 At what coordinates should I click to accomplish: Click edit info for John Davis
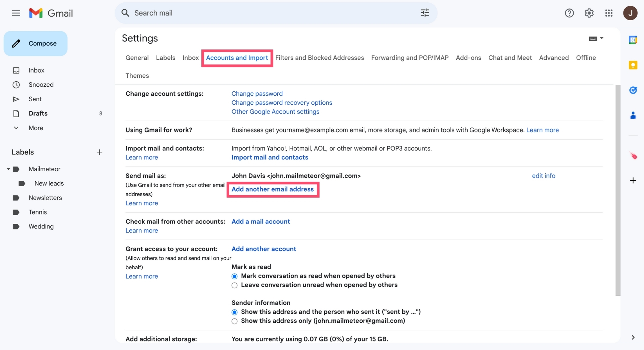(543, 176)
